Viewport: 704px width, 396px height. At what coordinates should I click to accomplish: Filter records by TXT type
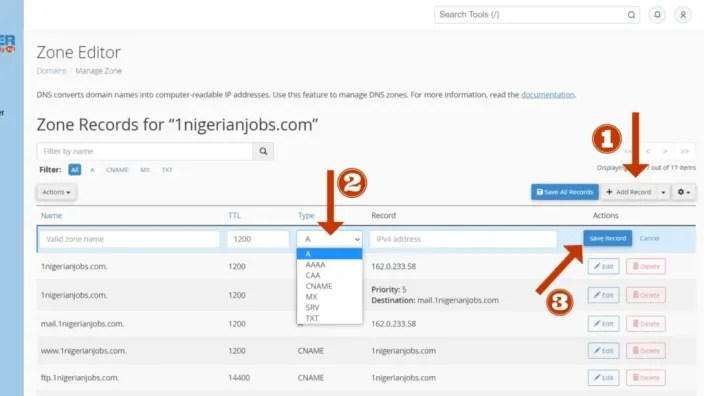[x=167, y=170]
